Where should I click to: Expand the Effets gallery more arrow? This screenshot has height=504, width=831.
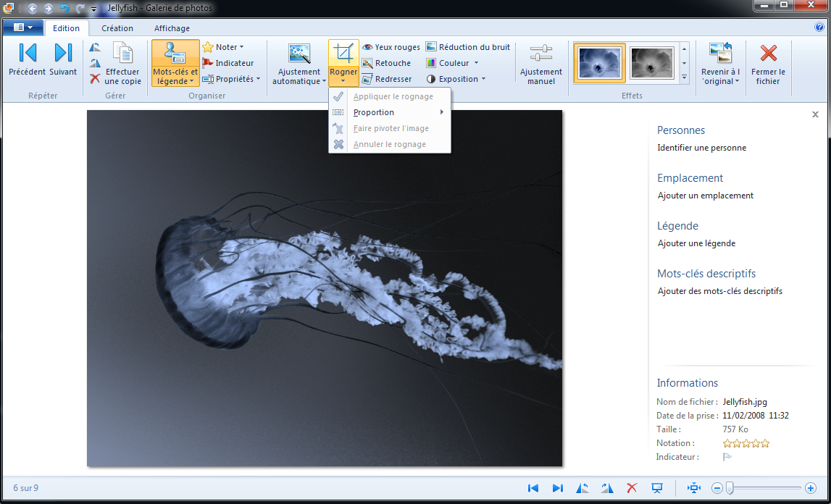pos(684,77)
